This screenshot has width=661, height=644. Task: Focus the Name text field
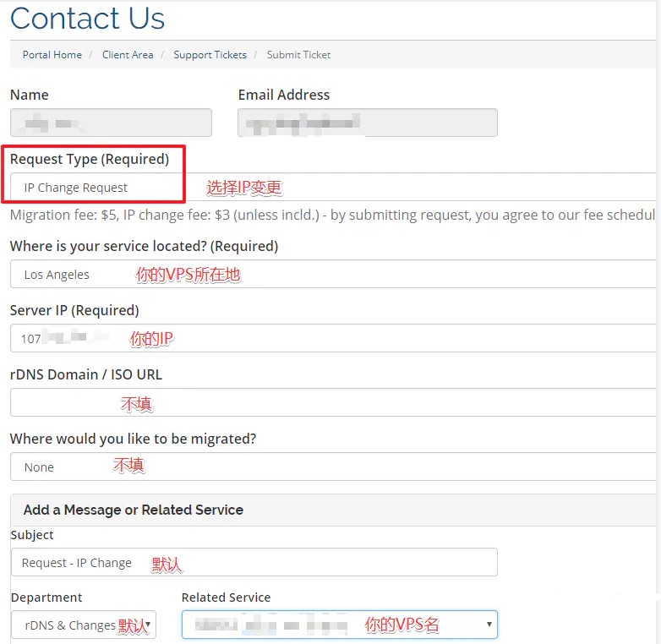click(x=111, y=123)
